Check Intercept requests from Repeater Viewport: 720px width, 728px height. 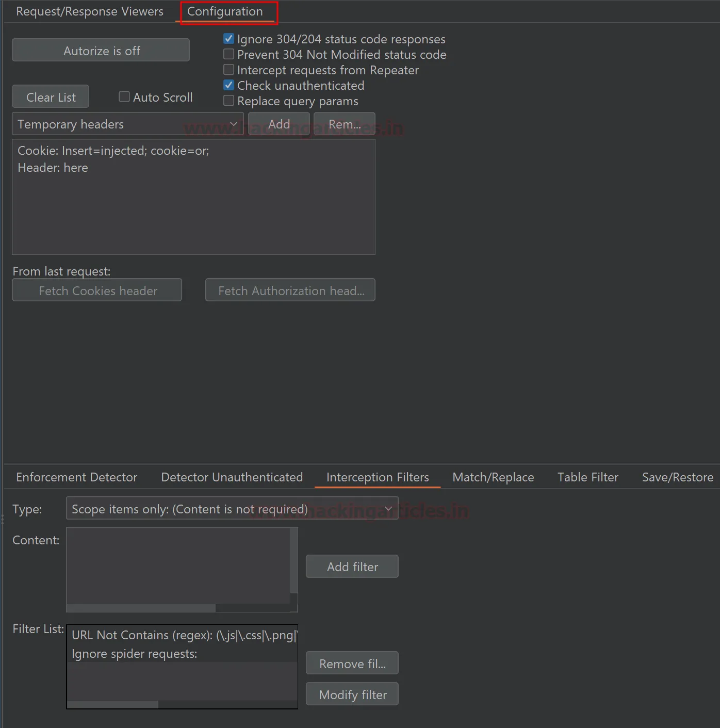click(x=228, y=70)
